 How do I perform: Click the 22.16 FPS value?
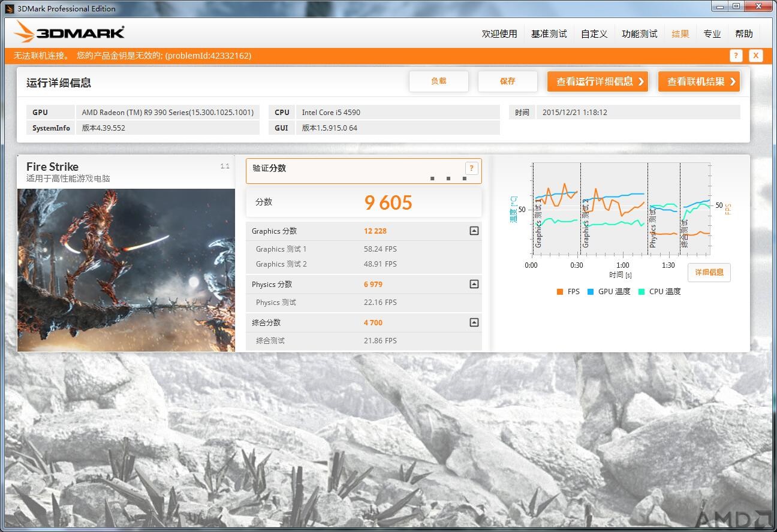380,303
